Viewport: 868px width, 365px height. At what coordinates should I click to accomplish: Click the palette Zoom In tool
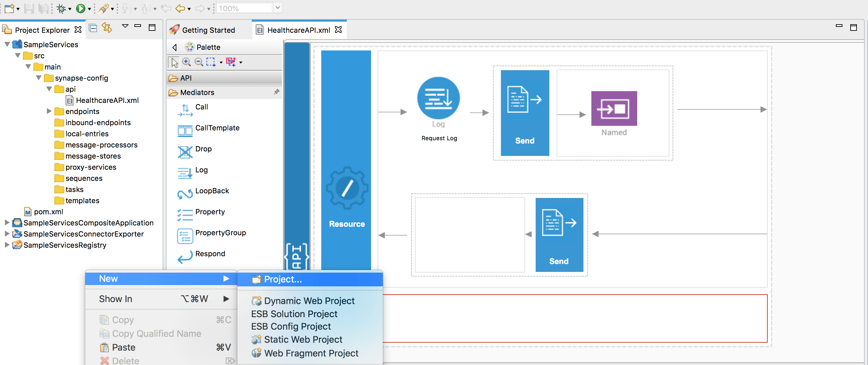[186, 62]
